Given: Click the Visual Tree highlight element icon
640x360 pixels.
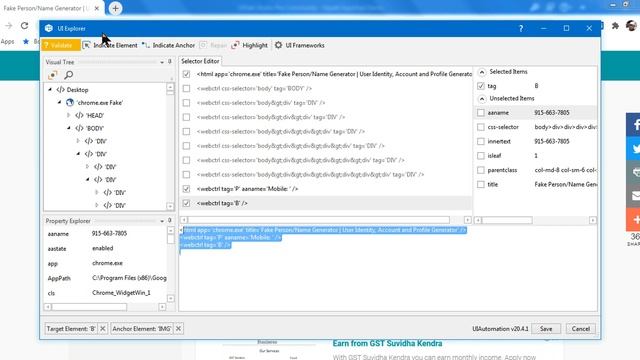Looking at the screenshot, I should (53, 75).
